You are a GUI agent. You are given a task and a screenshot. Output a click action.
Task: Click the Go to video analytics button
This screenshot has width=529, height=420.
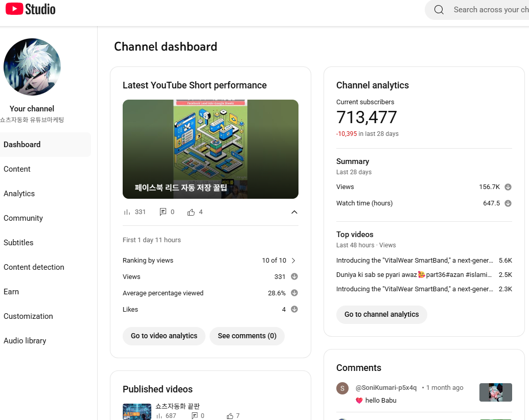[164, 336]
